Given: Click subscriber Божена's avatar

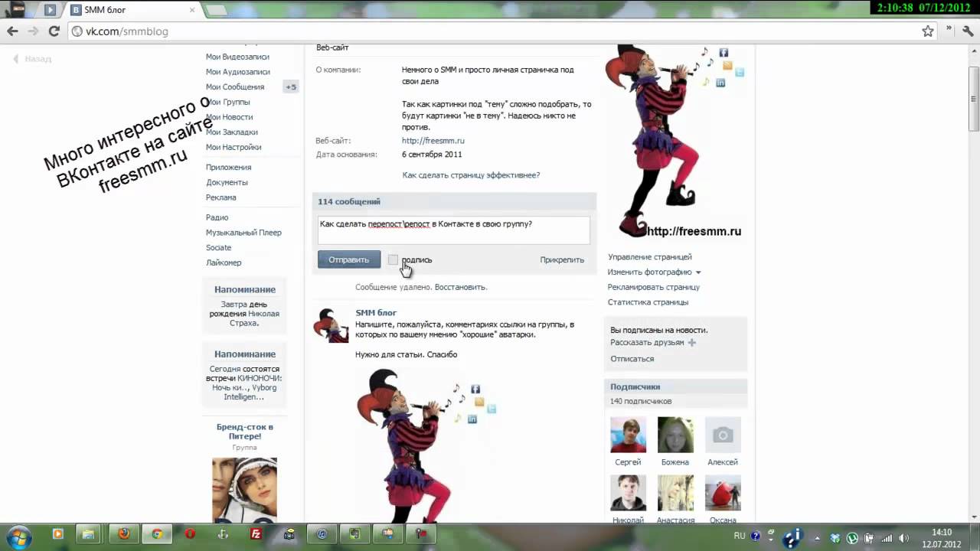Looking at the screenshot, I should pyautogui.click(x=675, y=435).
